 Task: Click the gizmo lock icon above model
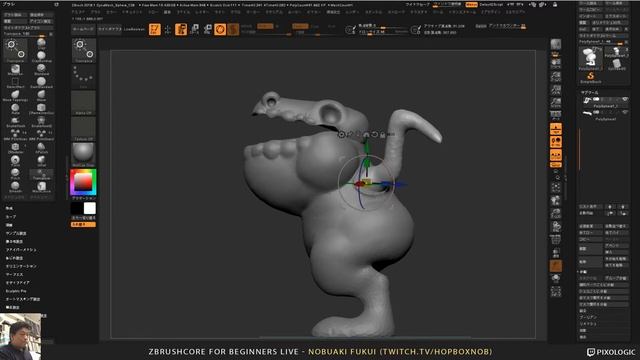[x=382, y=134]
